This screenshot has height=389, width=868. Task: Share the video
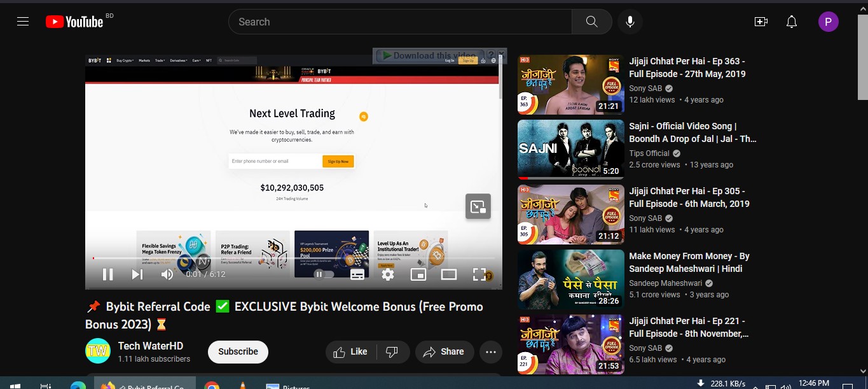tap(444, 351)
